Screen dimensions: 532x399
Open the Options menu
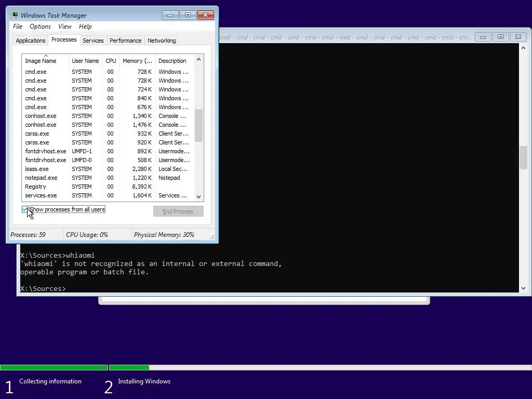[40, 26]
